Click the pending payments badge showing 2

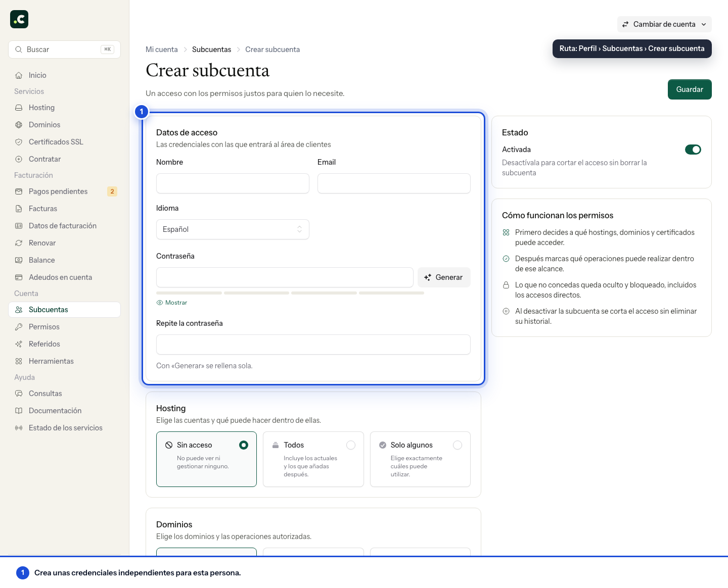[x=112, y=191]
